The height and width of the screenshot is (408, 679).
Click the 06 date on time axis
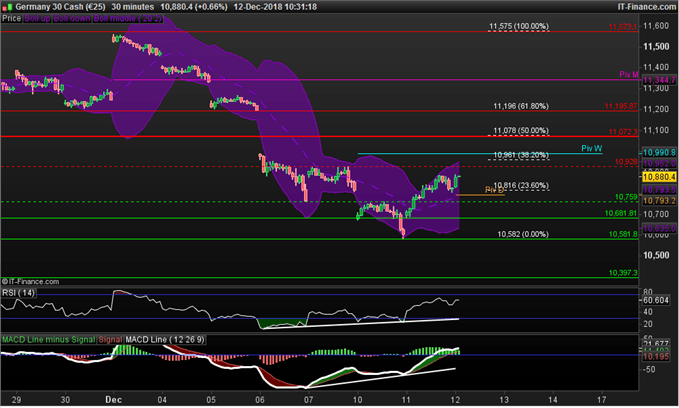click(260, 399)
